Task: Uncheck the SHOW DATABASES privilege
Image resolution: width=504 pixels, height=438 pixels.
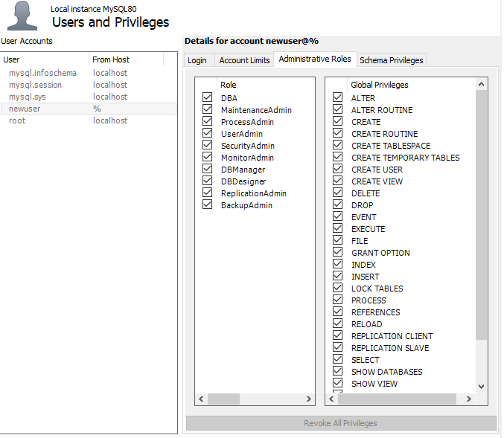Action: tap(337, 370)
